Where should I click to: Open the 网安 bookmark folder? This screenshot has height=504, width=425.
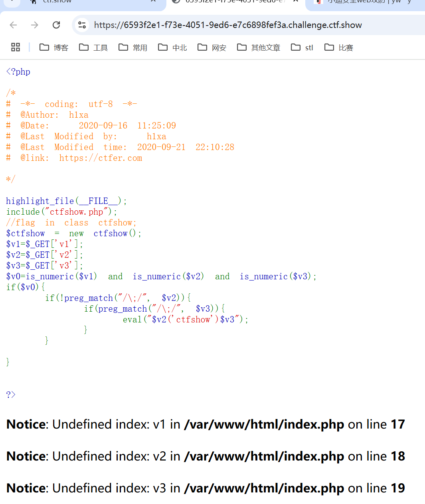coord(212,47)
